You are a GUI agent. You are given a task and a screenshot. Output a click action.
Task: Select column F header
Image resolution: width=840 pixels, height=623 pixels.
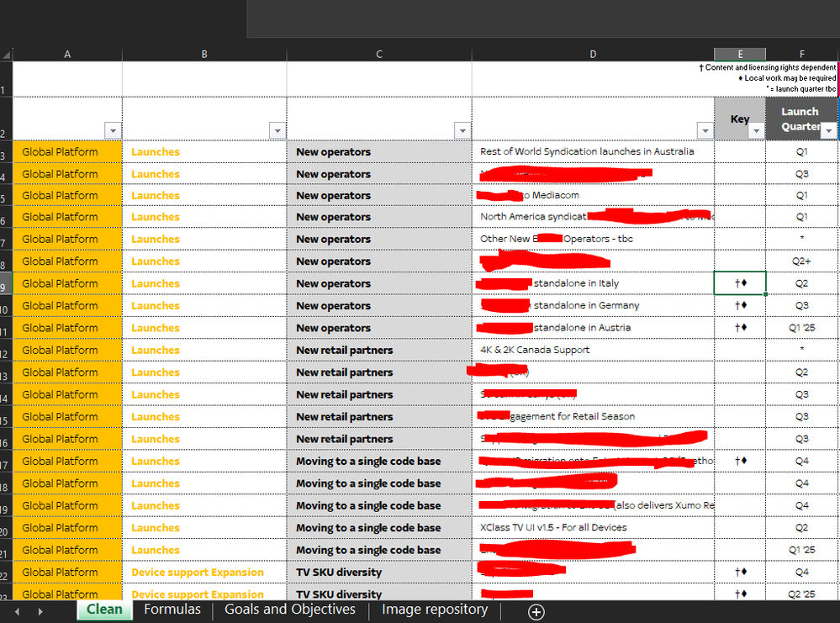coord(802,54)
